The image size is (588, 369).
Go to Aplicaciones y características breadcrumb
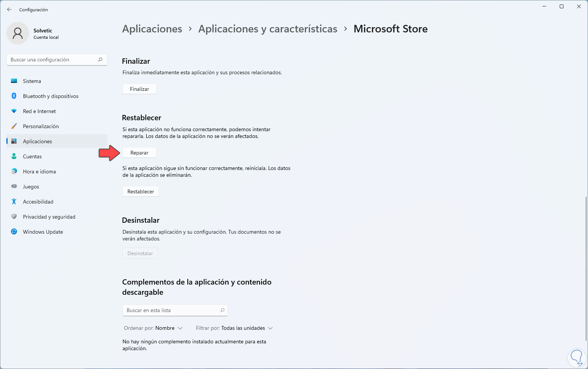click(268, 29)
